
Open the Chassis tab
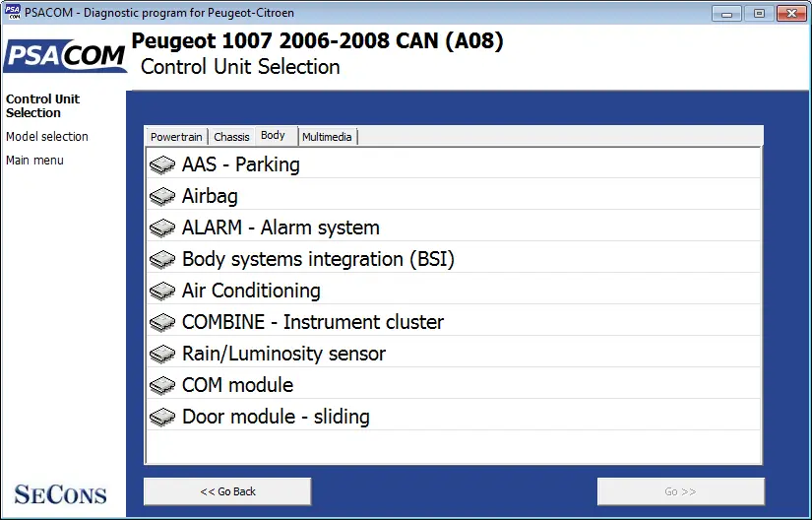(231, 137)
